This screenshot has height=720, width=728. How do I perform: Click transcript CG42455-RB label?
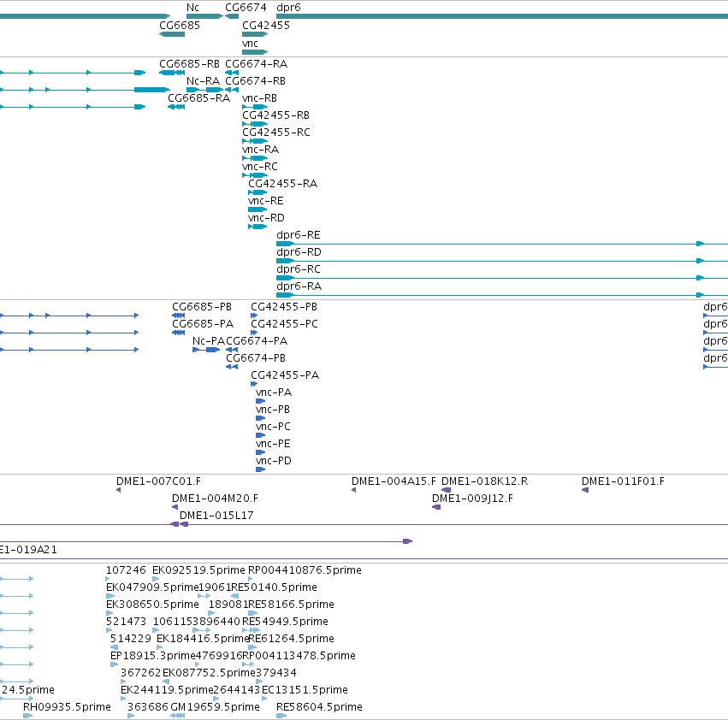[275, 115]
